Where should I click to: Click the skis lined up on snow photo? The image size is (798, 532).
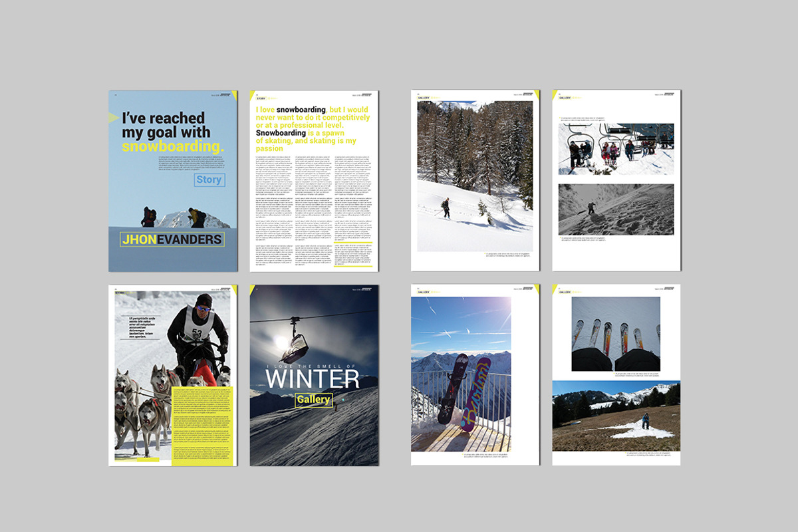click(x=616, y=334)
